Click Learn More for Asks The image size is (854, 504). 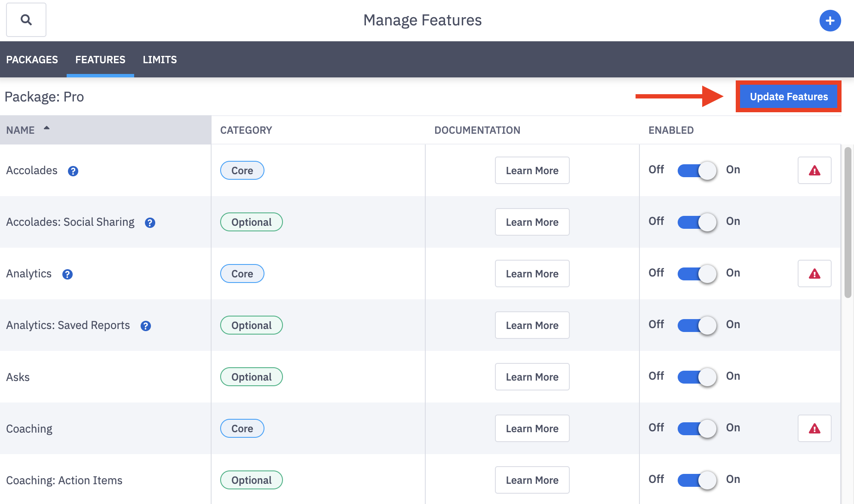pyautogui.click(x=532, y=377)
